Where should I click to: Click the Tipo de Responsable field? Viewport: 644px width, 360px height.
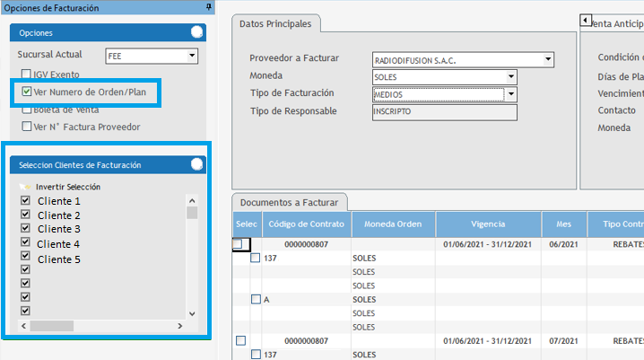(445, 112)
